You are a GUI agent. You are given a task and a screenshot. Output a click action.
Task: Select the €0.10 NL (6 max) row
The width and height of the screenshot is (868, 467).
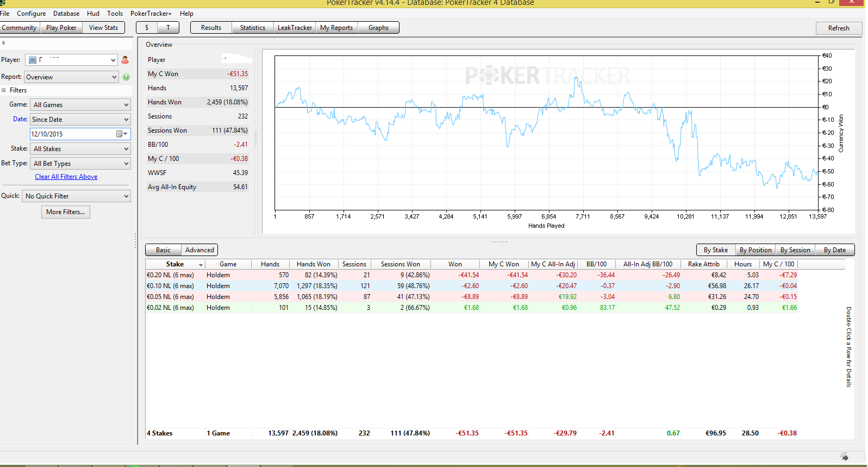point(472,286)
